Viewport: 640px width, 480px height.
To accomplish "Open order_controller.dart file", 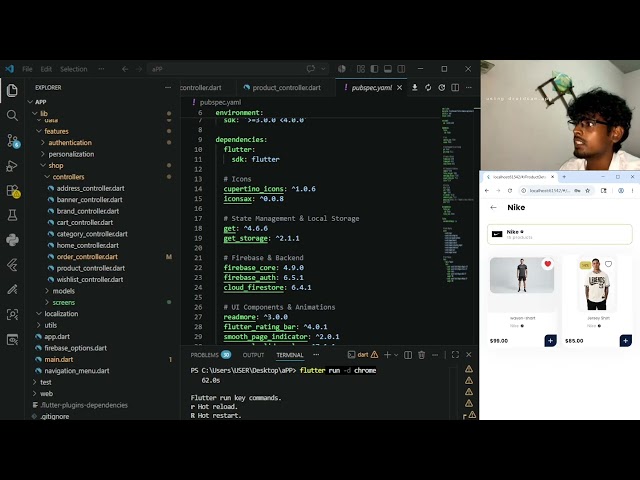I will pos(87,257).
